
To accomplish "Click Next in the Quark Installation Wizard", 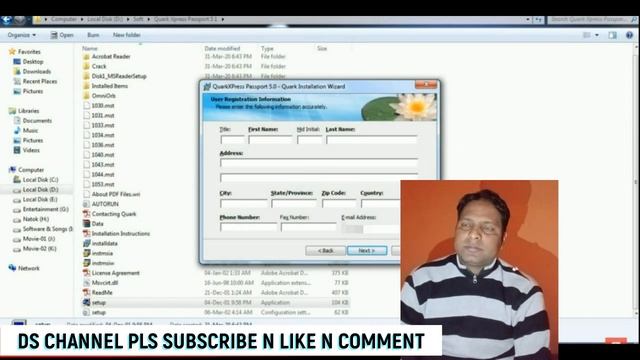I will pos(367,251).
